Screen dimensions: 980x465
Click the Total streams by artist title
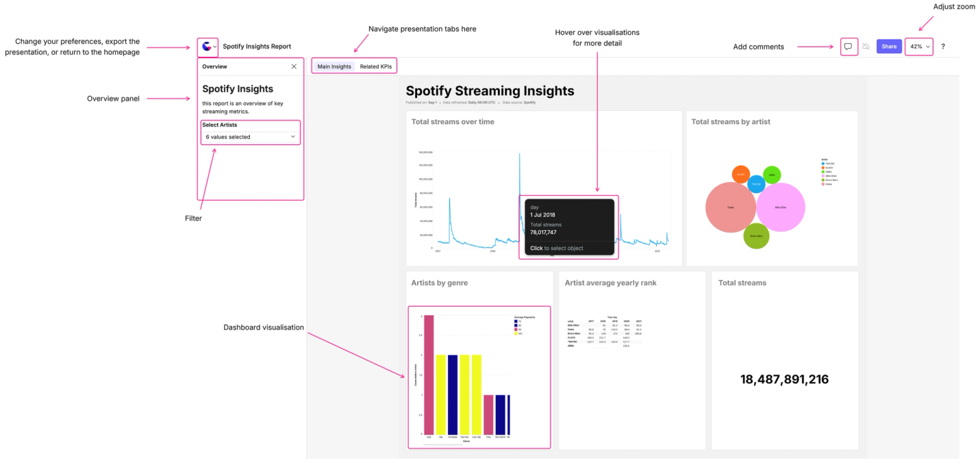(731, 122)
